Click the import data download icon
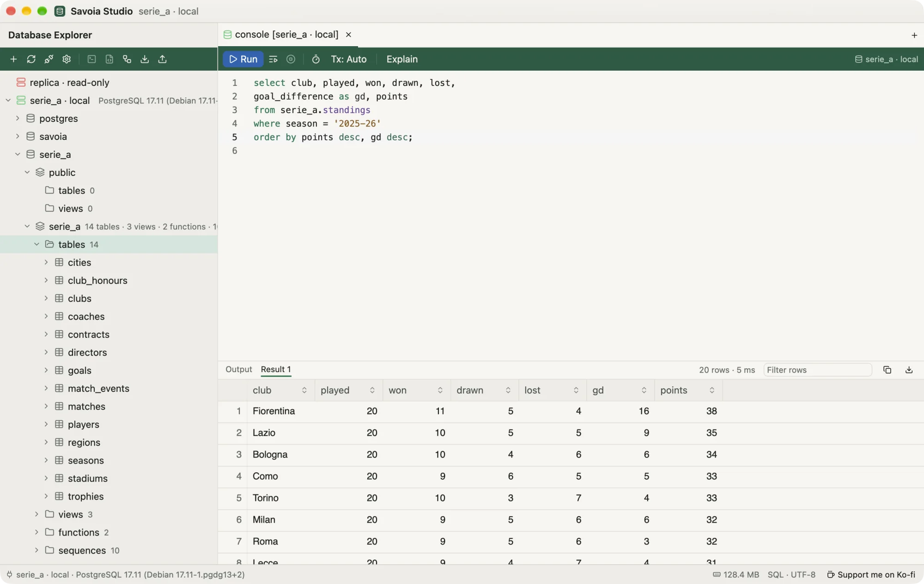This screenshot has width=924, height=584. pyautogui.click(x=145, y=59)
